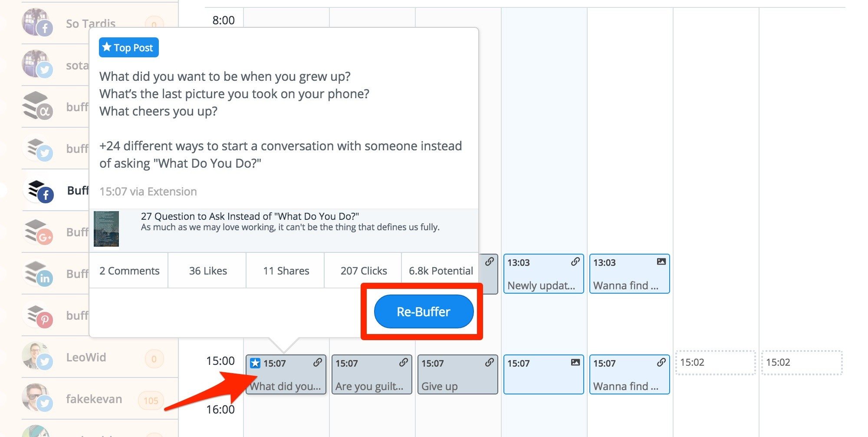Select the 'Give up' post at 15:07
Screen dimensions: 868x437
click(457, 374)
